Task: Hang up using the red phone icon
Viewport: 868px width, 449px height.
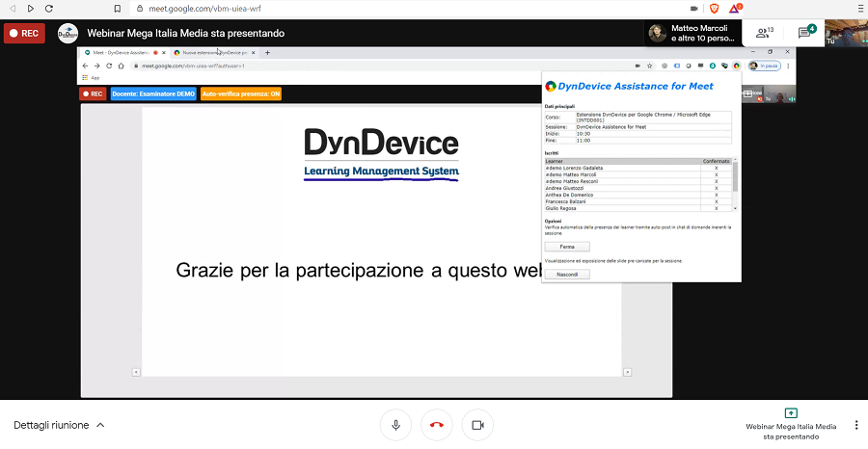Action: tap(437, 424)
